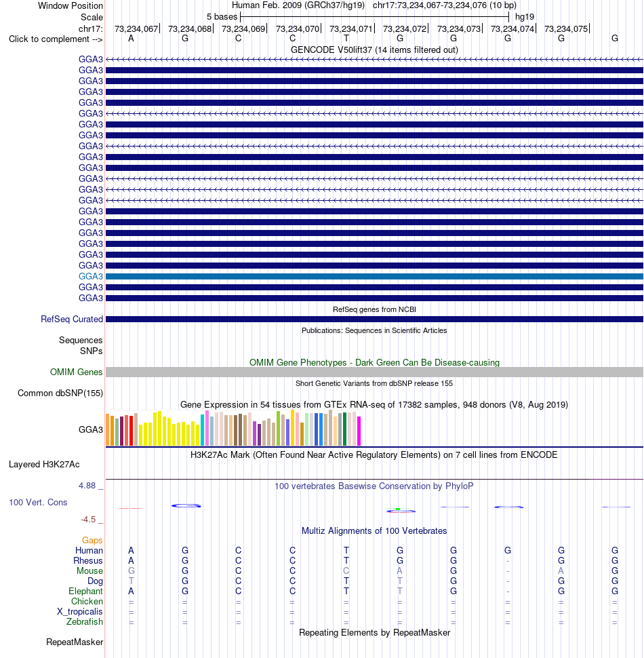Click base A in the complement sequence row

point(132,39)
